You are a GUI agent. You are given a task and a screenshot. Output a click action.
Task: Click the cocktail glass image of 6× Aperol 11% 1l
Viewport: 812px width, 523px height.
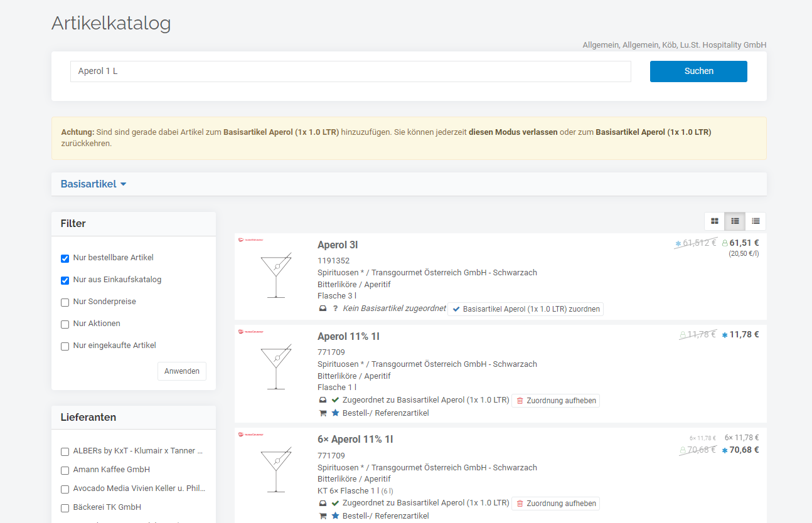pos(276,470)
